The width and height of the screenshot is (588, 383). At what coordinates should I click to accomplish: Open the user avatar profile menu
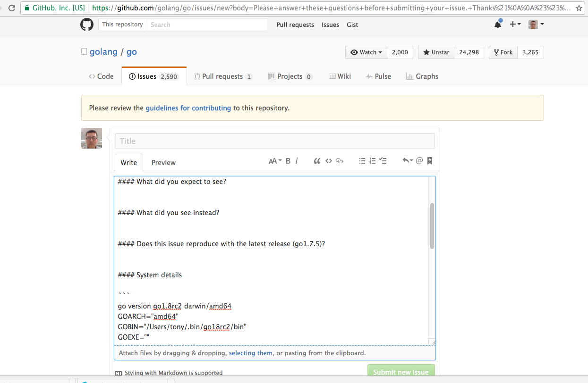[536, 24]
